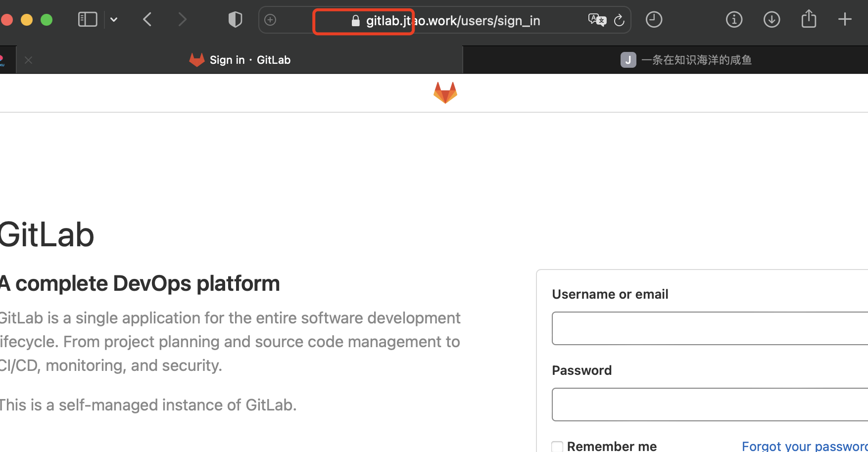Open the Forgot your password link
This screenshot has height=452, width=868.
804,446
